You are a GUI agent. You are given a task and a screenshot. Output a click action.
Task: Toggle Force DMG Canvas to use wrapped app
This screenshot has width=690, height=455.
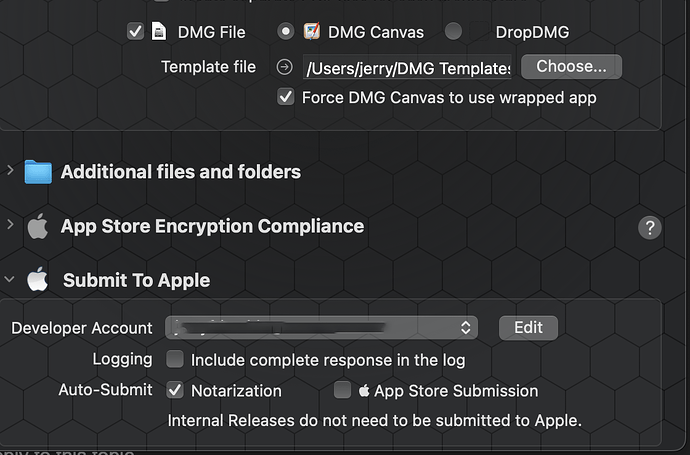pos(286,97)
